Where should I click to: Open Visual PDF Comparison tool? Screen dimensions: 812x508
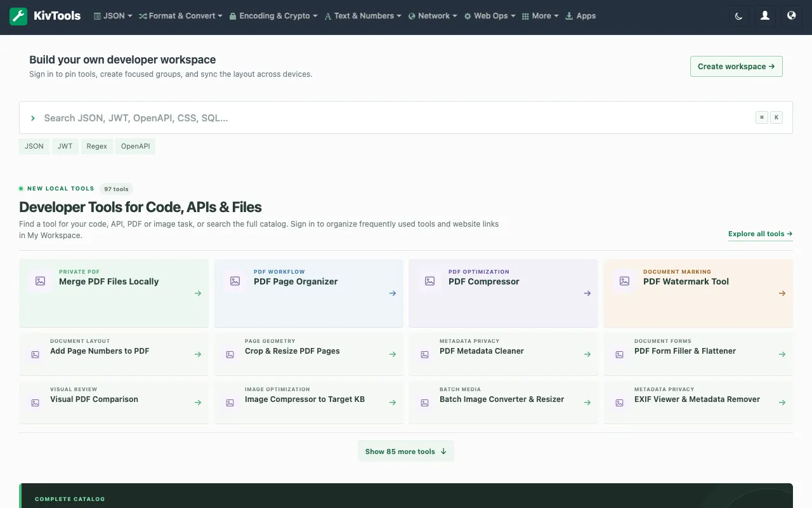(114, 402)
